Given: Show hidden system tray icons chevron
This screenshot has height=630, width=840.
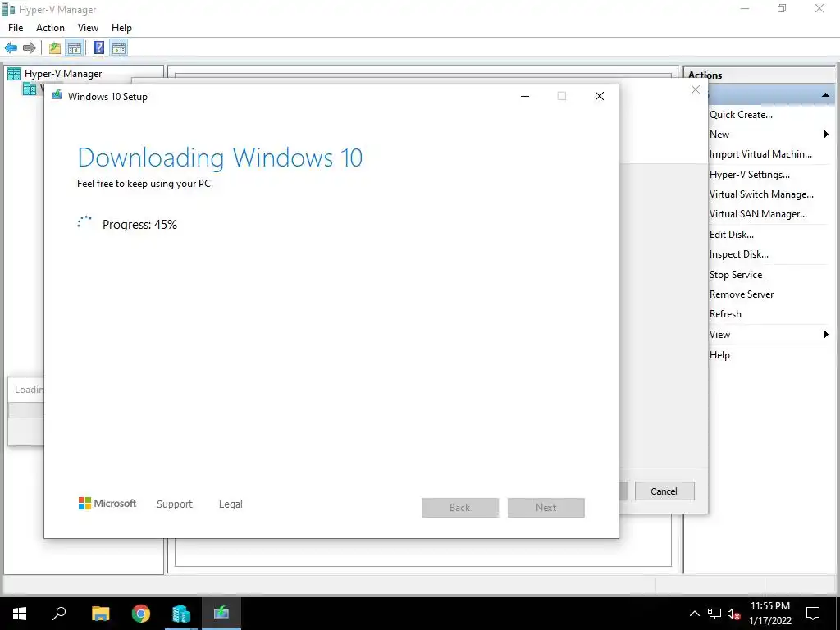Looking at the screenshot, I should click(694, 614).
